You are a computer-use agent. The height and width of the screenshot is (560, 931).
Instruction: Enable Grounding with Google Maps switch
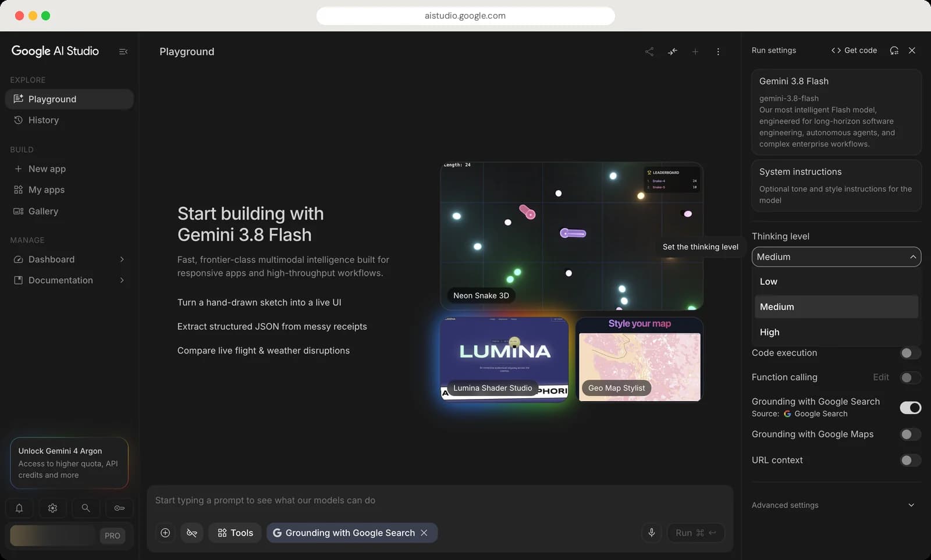pyautogui.click(x=910, y=434)
